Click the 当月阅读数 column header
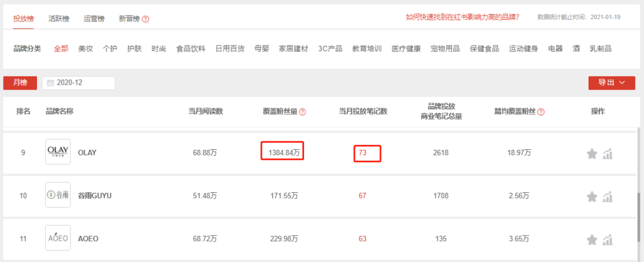Image resolution: width=644 pixels, height=262 pixels. pos(205,112)
